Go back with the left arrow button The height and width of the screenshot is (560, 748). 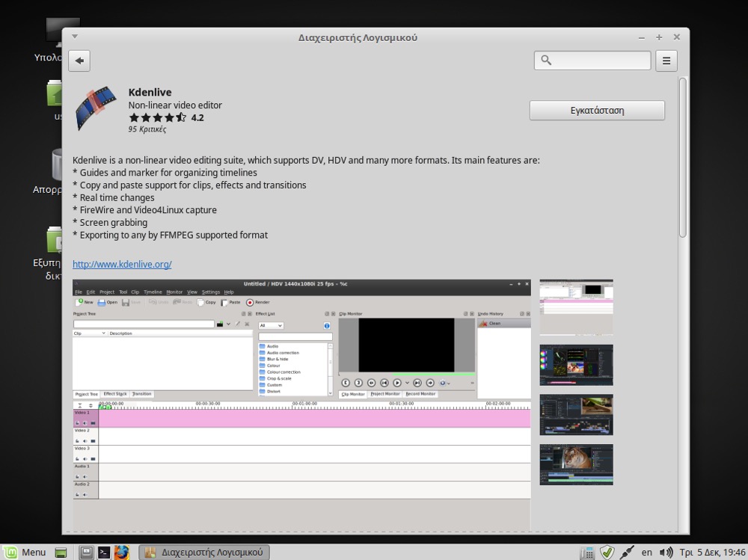79,61
